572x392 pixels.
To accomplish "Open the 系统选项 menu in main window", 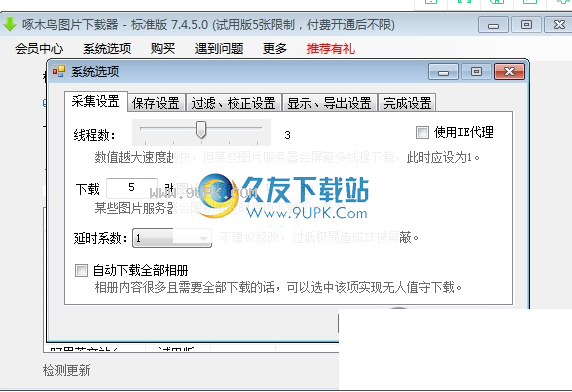I will pos(107,48).
